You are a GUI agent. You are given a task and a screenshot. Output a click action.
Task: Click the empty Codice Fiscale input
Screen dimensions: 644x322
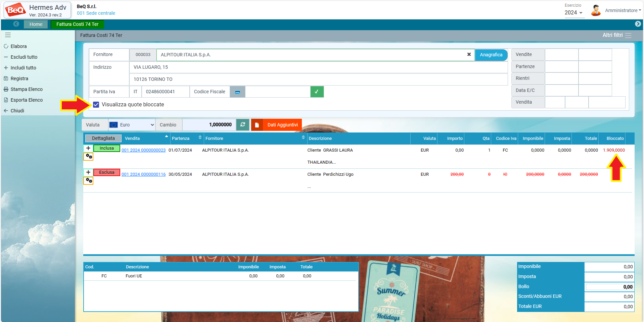click(278, 92)
